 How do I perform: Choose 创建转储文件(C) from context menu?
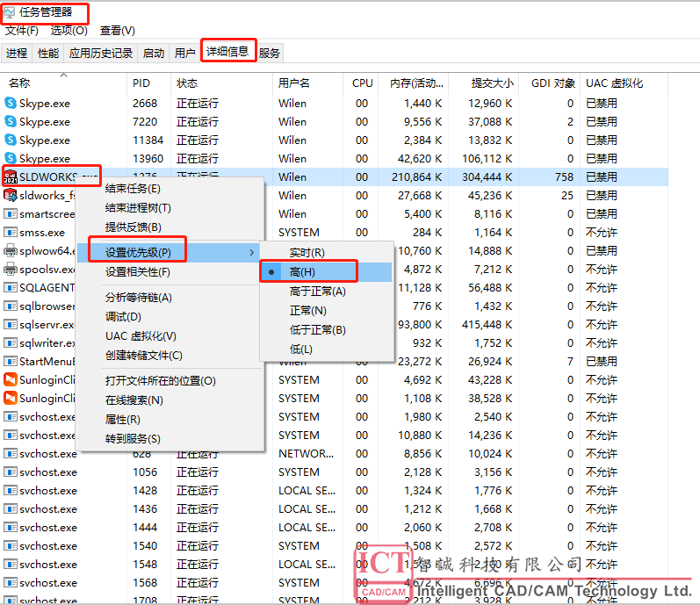170,355
